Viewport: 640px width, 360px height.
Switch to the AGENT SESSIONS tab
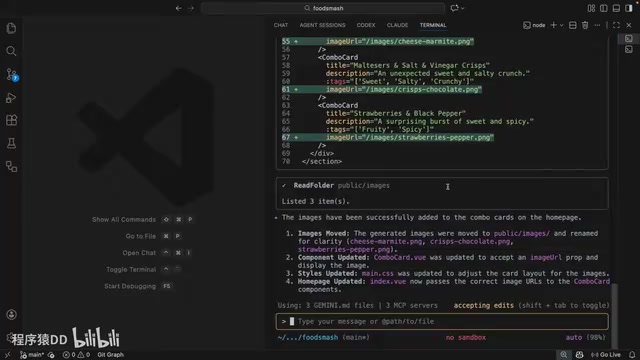322,25
